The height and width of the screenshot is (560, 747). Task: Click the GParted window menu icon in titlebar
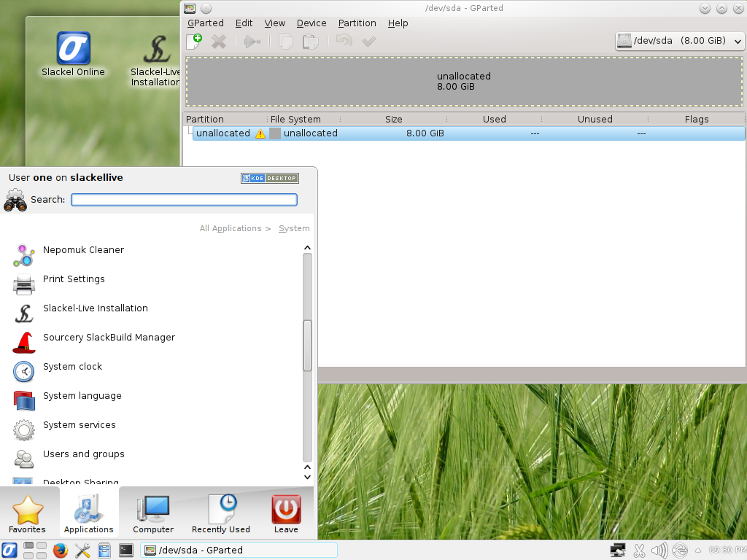click(190, 9)
